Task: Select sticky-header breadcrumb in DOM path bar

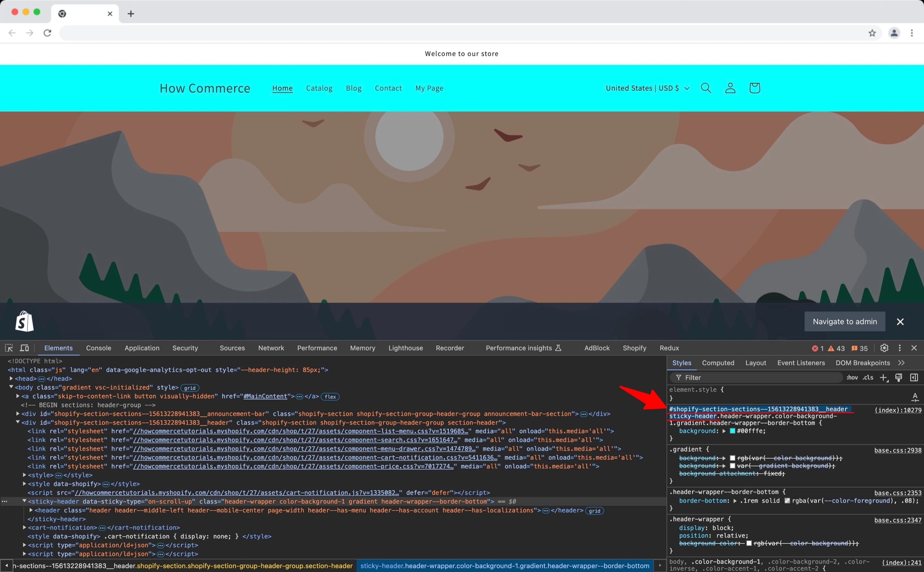Action: tap(505, 566)
